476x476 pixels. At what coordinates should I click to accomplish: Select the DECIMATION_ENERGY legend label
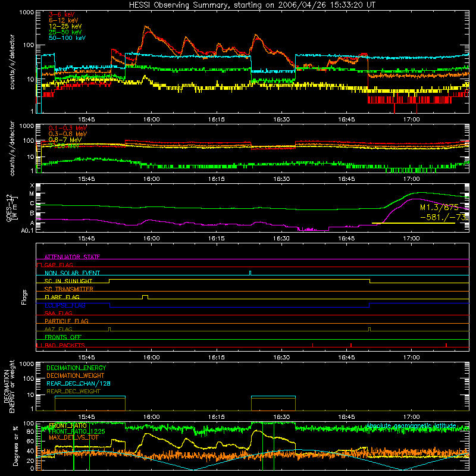[x=76, y=368]
